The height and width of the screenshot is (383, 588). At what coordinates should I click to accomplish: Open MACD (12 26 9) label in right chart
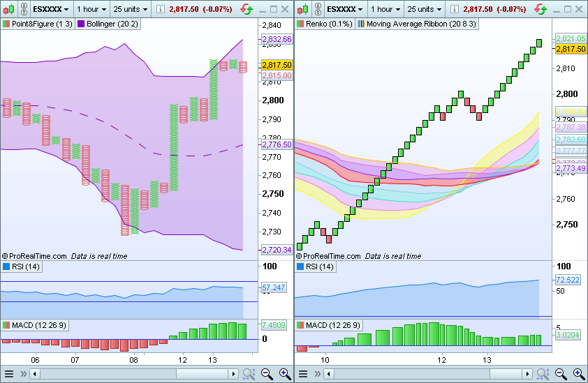328,325
